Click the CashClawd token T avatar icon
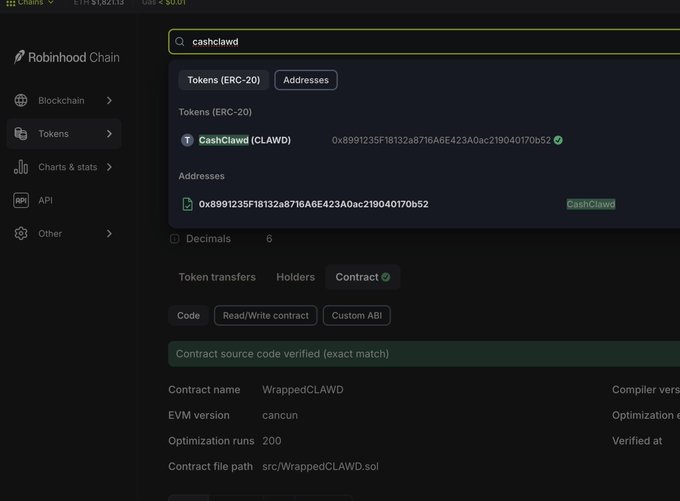Screen dimensions: 680x501 click(x=187, y=140)
